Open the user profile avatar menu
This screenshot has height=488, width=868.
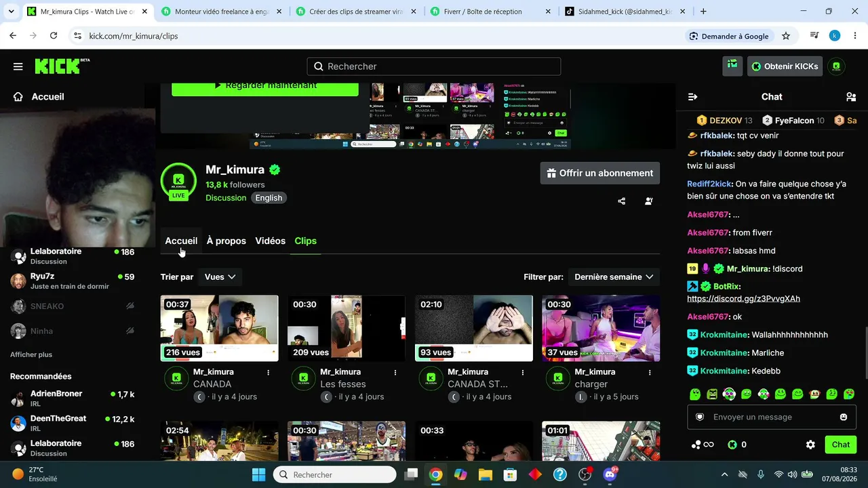(836, 66)
